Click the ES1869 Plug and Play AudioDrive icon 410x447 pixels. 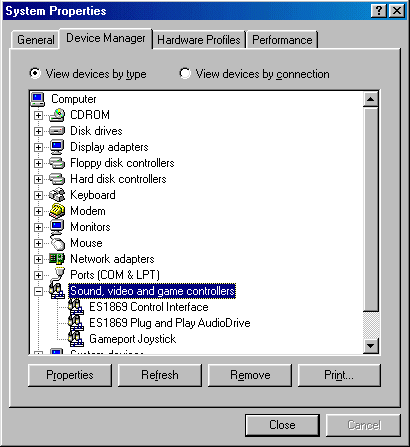(76, 322)
